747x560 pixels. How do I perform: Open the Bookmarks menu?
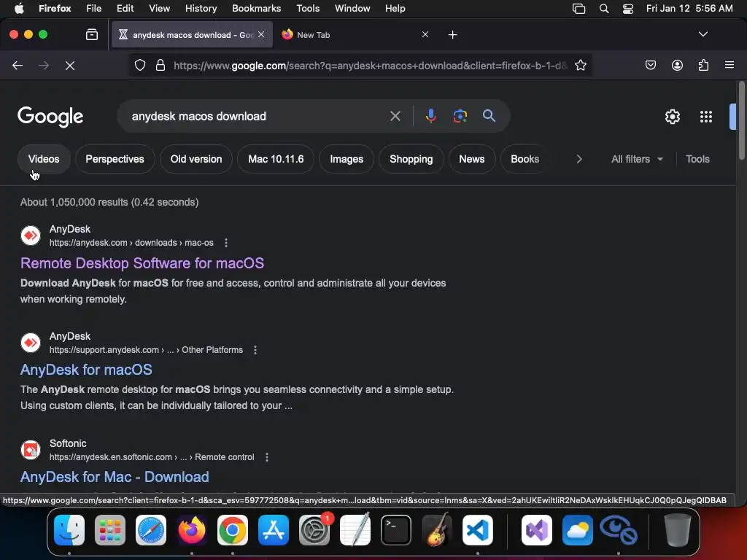[x=256, y=9]
